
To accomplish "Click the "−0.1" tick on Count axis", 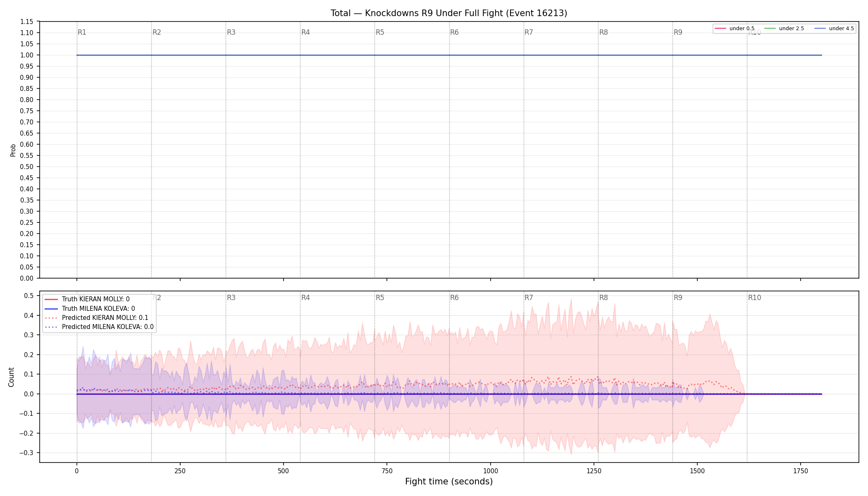I will click(x=26, y=413).
